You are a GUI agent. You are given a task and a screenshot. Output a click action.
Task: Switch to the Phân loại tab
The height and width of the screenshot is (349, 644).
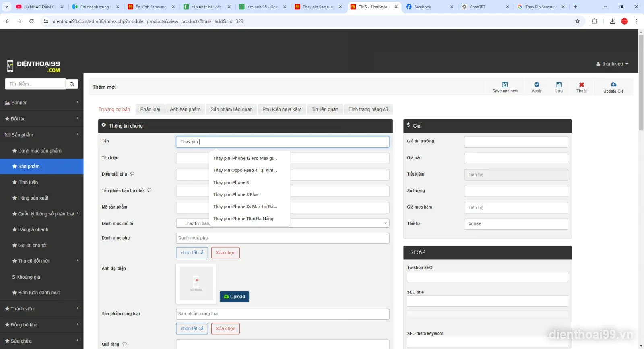150,109
